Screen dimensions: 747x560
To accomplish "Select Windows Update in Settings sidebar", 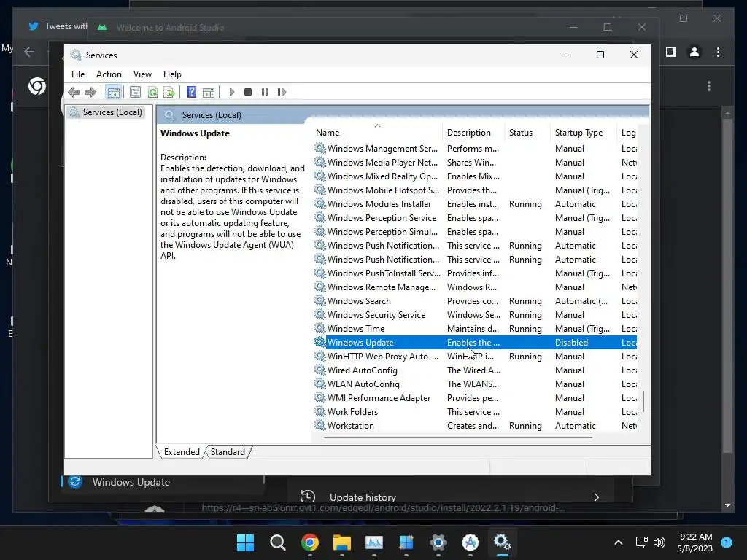I will 162,482.
